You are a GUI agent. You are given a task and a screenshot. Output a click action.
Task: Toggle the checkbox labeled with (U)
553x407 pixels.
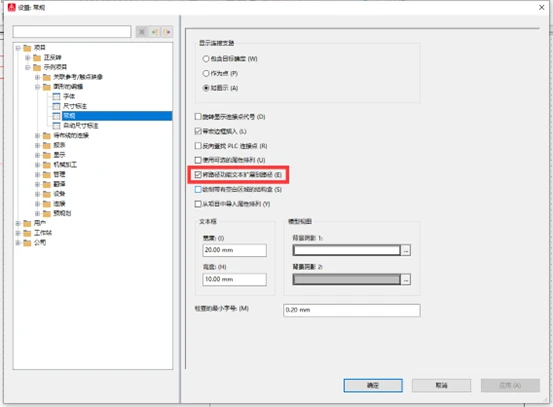coord(198,160)
